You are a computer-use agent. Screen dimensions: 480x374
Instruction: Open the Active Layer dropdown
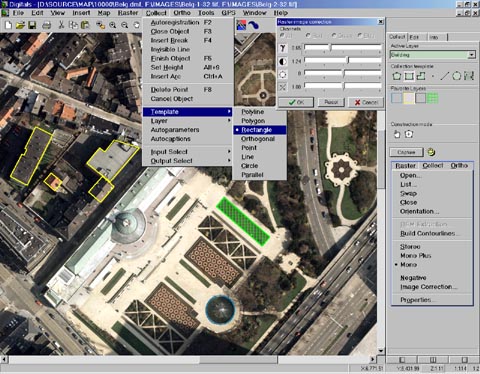[x=471, y=55]
